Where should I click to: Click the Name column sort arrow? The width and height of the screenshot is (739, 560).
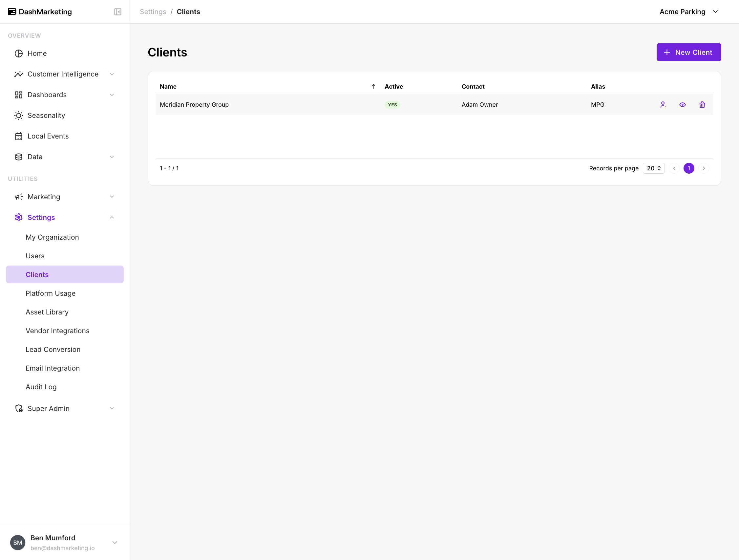(373, 87)
